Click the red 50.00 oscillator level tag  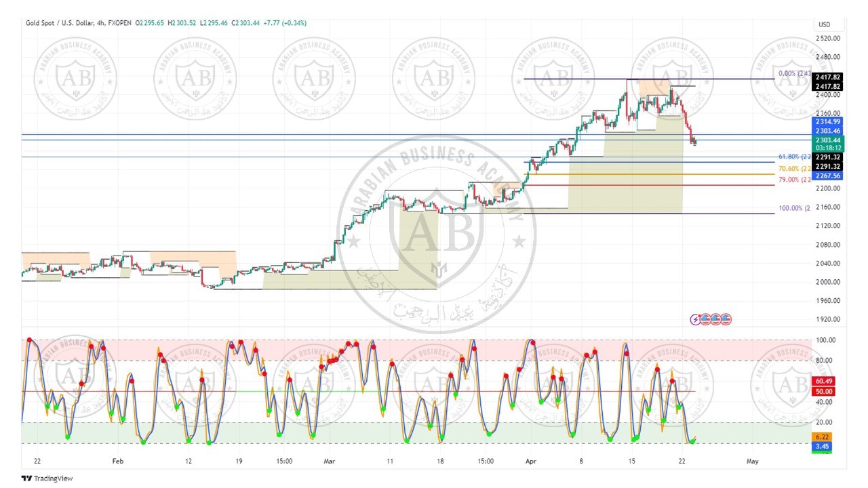824,392
